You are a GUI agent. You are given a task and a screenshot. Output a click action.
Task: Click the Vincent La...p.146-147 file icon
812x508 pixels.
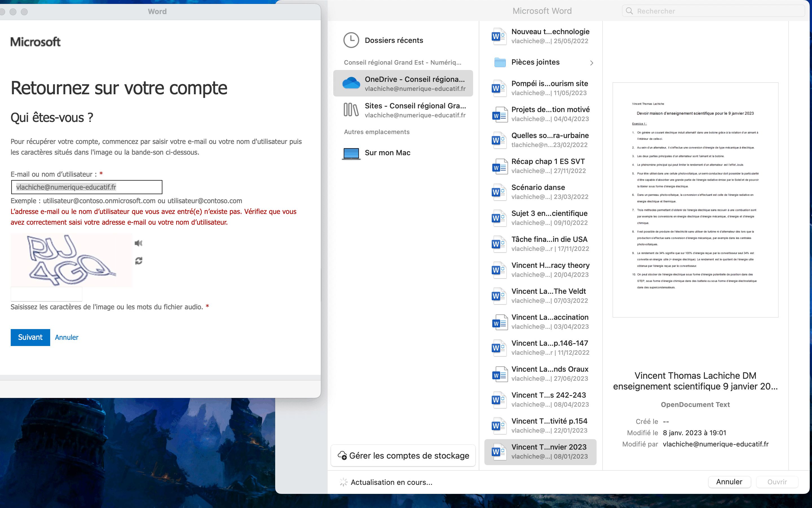[x=499, y=348]
